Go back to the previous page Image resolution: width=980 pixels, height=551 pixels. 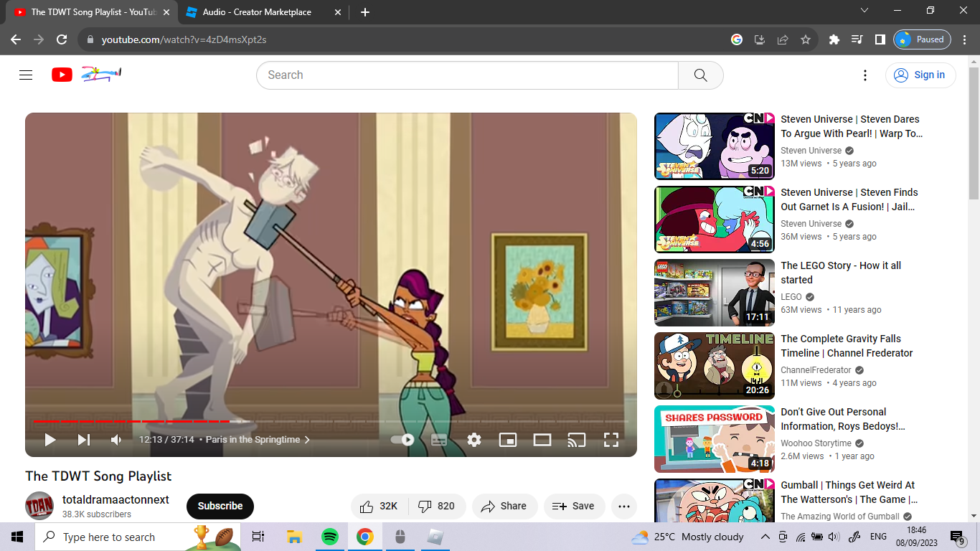pos(16,39)
